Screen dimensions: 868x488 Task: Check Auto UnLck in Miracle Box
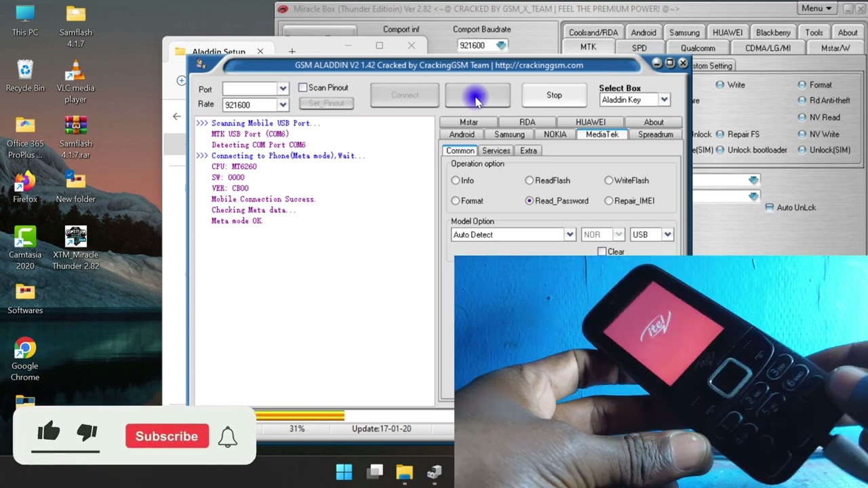(769, 207)
